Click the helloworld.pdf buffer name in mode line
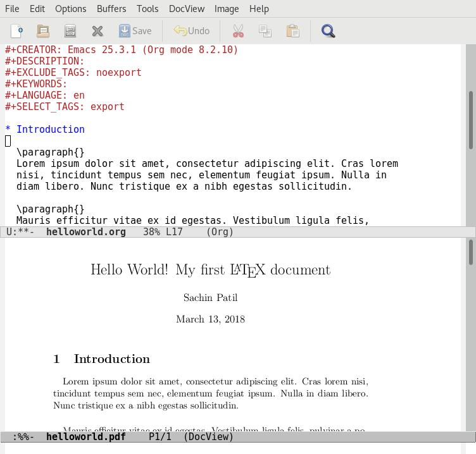The image size is (476, 454). click(85, 436)
